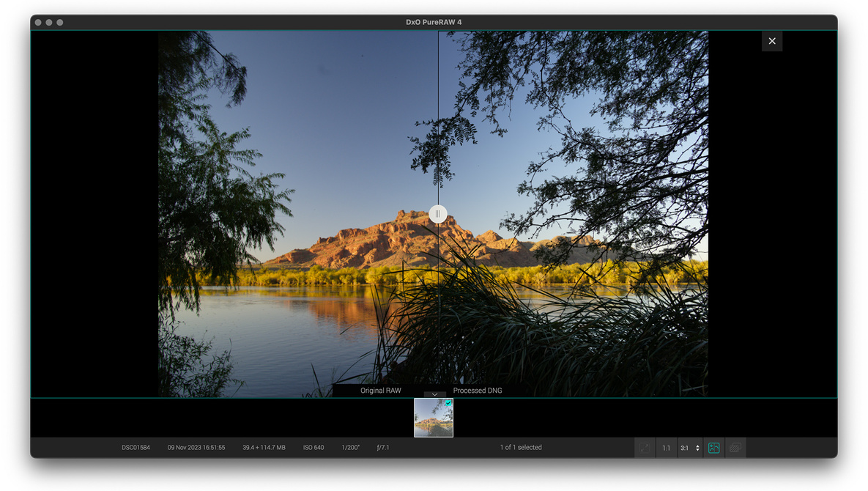Click the ISO 640 value
The image size is (868, 491).
pos(314,447)
